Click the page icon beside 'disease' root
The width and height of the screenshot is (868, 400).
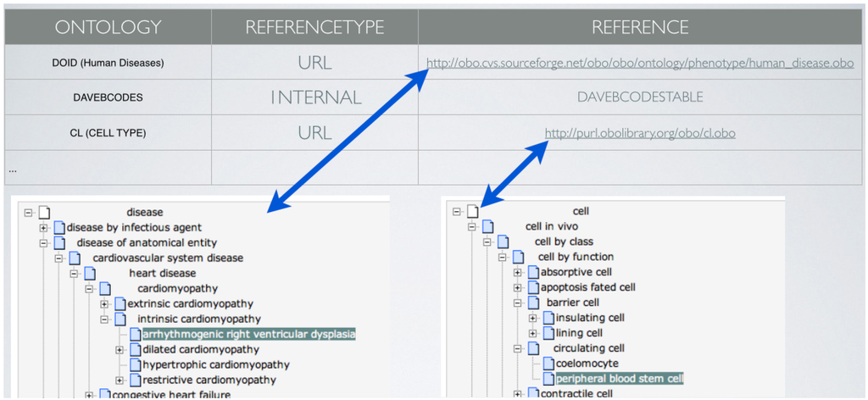point(45,212)
